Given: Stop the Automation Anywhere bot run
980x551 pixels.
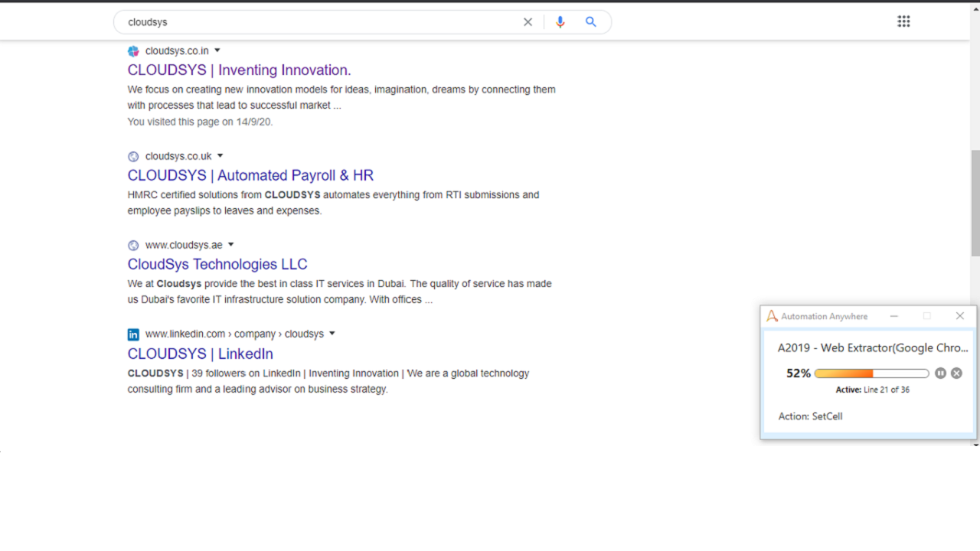Looking at the screenshot, I should point(956,373).
